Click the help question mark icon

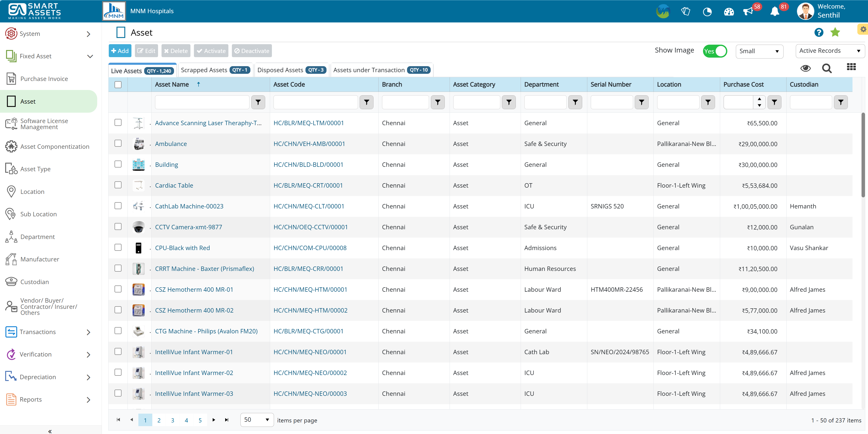(x=819, y=33)
